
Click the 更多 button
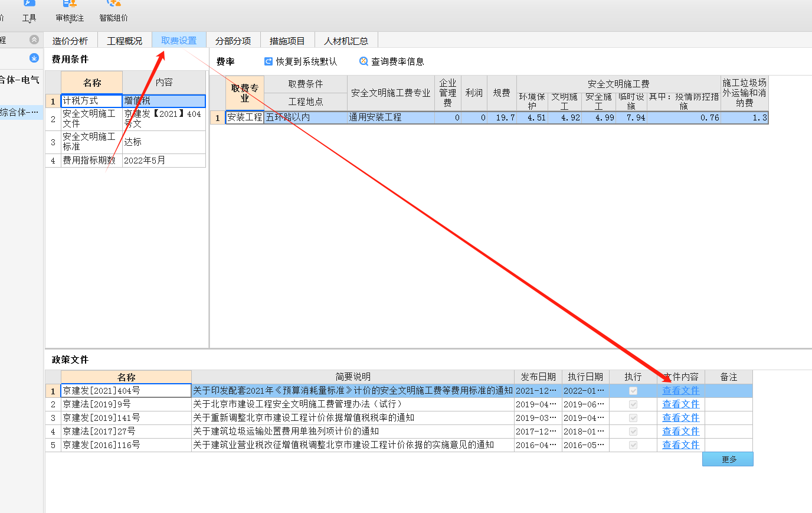tap(728, 459)
